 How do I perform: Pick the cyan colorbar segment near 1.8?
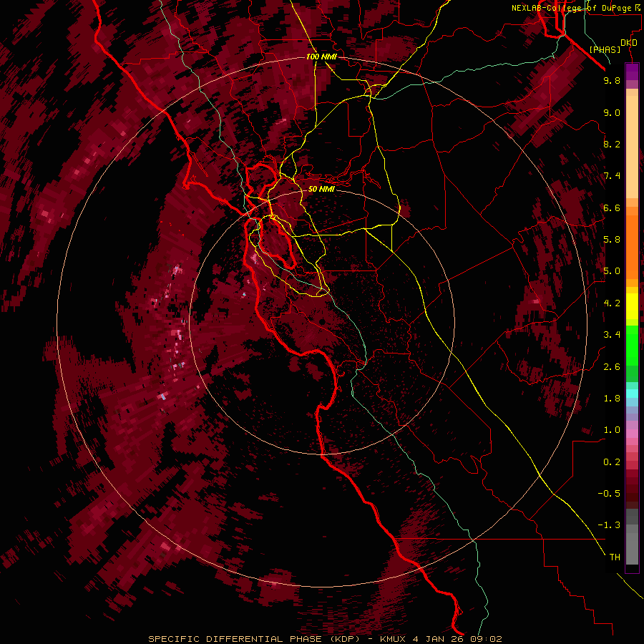pos(632,394)
